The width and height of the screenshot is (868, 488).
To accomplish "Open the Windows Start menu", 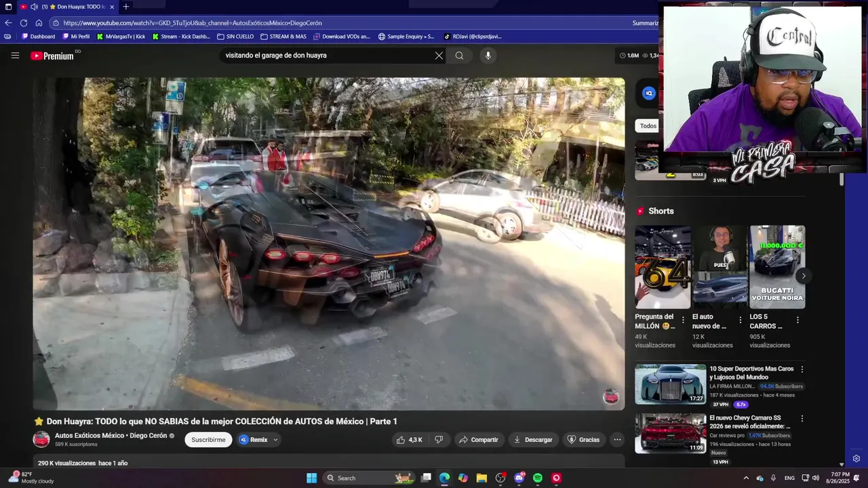I will coord(311,478).
